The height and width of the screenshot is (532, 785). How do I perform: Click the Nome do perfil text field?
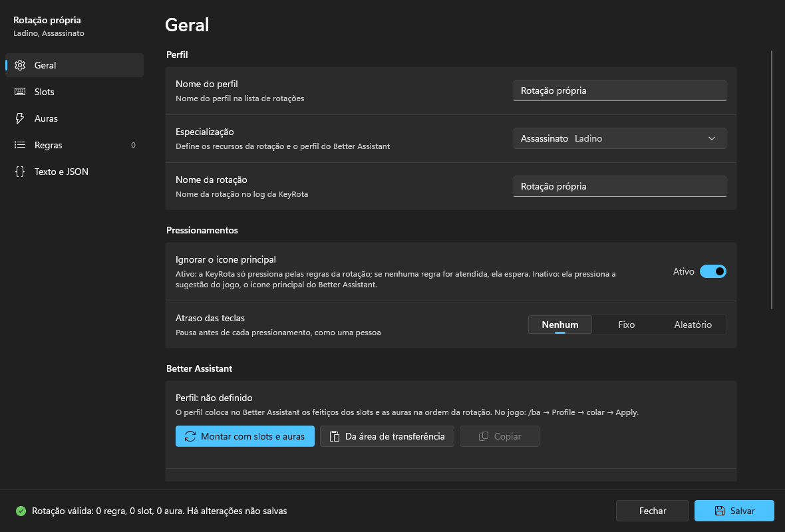point(620,90)
